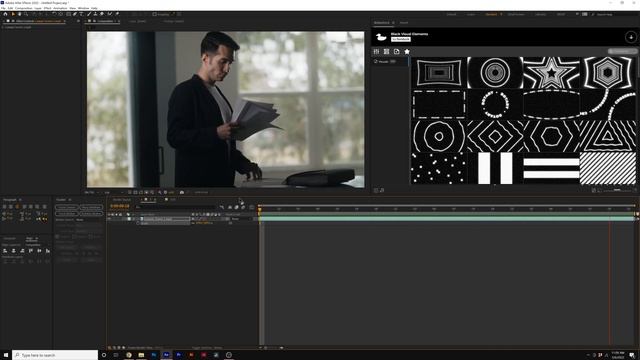Screen dimensions: 640x360
Task: Show favorites with the star icon
Action: click(407, 51)
